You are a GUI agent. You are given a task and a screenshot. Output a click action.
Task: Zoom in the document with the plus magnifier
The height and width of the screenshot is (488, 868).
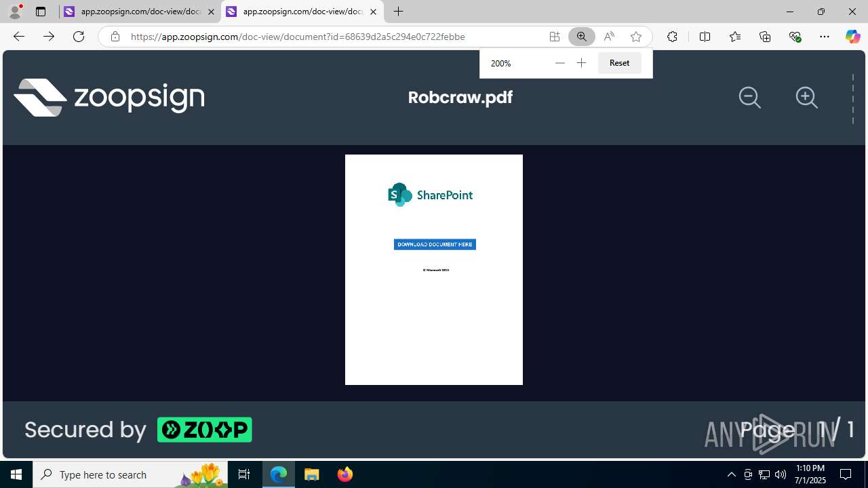point(807,98)
